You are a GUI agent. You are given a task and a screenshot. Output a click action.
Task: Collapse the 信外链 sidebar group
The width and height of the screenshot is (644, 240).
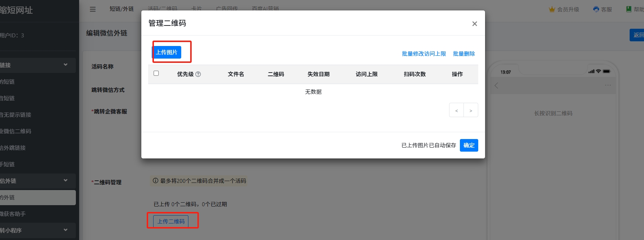(65, 181)
